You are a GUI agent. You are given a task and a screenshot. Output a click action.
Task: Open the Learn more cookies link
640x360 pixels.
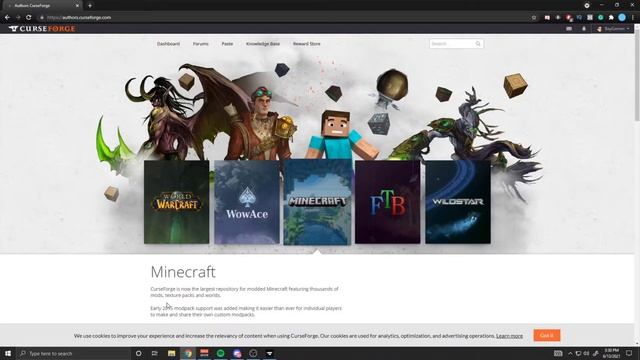[x=509, y=336]
